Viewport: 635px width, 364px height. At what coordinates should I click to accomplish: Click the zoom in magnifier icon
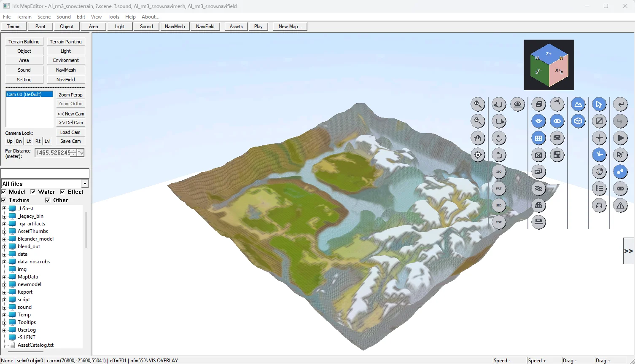point(478,104)
